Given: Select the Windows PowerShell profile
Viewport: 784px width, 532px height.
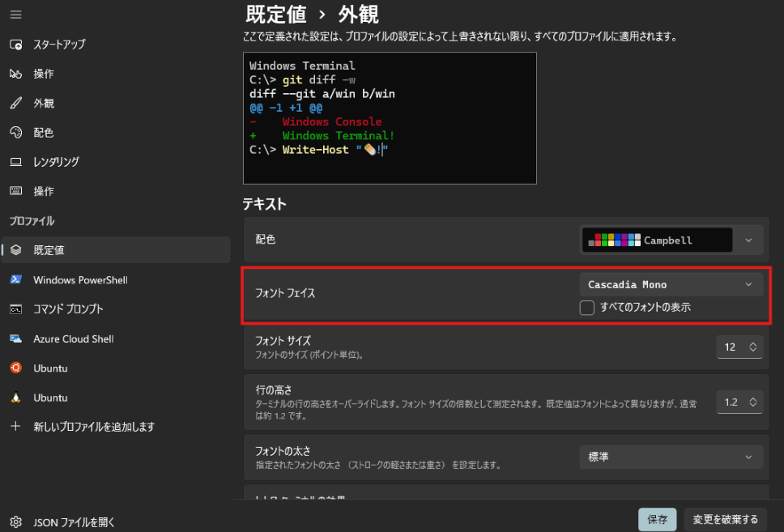Looking at the screenshot, I should tap(116, 279).
